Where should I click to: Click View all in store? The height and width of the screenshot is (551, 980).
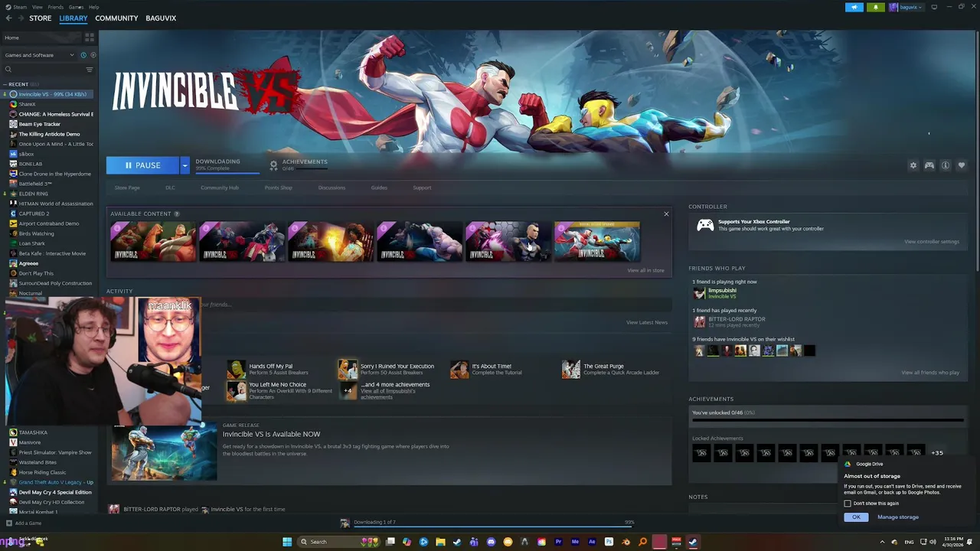coord(646,270)
